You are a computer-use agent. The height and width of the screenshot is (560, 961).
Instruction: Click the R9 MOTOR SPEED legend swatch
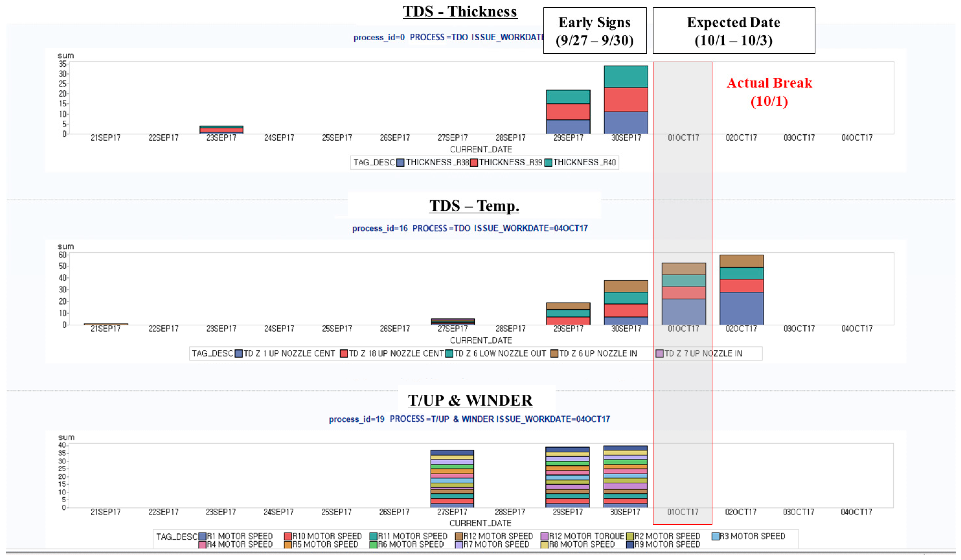pos(630,545)
